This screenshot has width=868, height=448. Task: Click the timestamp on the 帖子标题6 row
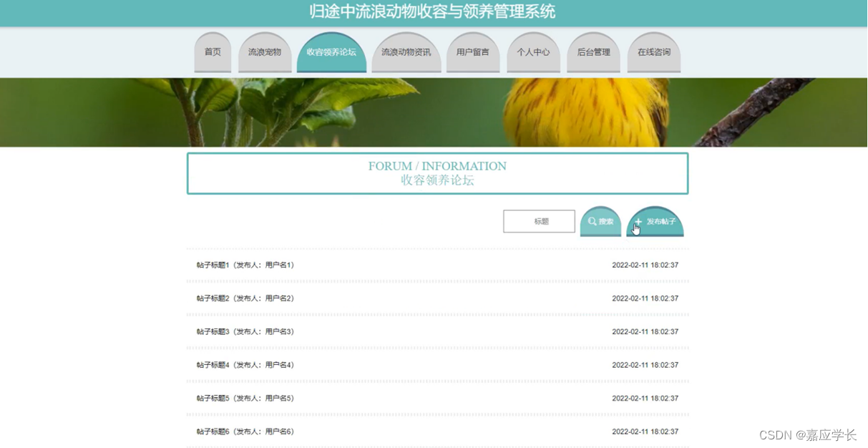tap(645, 432)
